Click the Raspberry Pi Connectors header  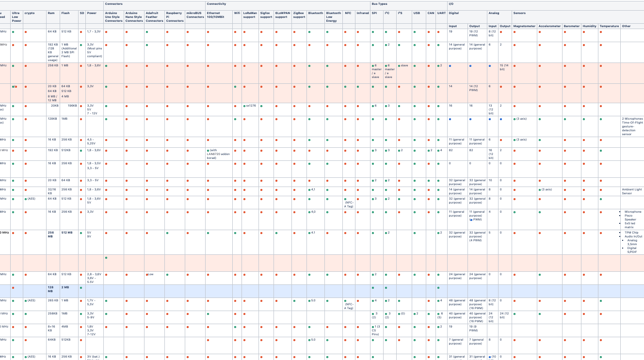(x=175, y=17)
